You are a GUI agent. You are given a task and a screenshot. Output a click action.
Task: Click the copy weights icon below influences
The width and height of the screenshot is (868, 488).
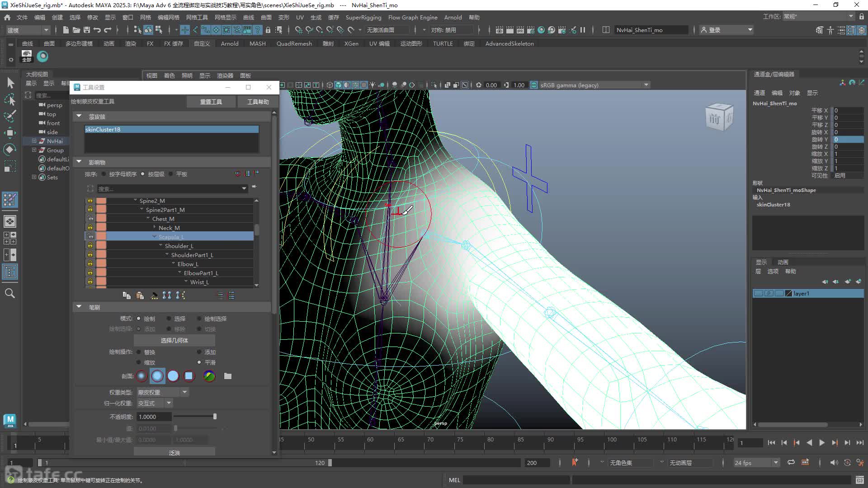pos(127,296)
